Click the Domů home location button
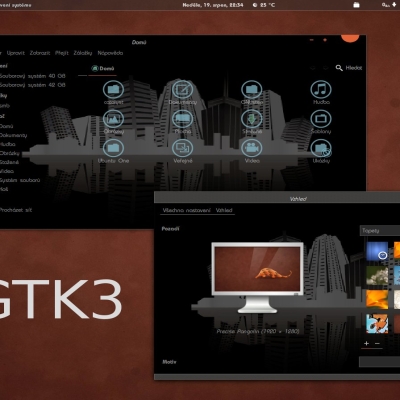This screenshot has width=400, height=400. click(x=103, y=69)
